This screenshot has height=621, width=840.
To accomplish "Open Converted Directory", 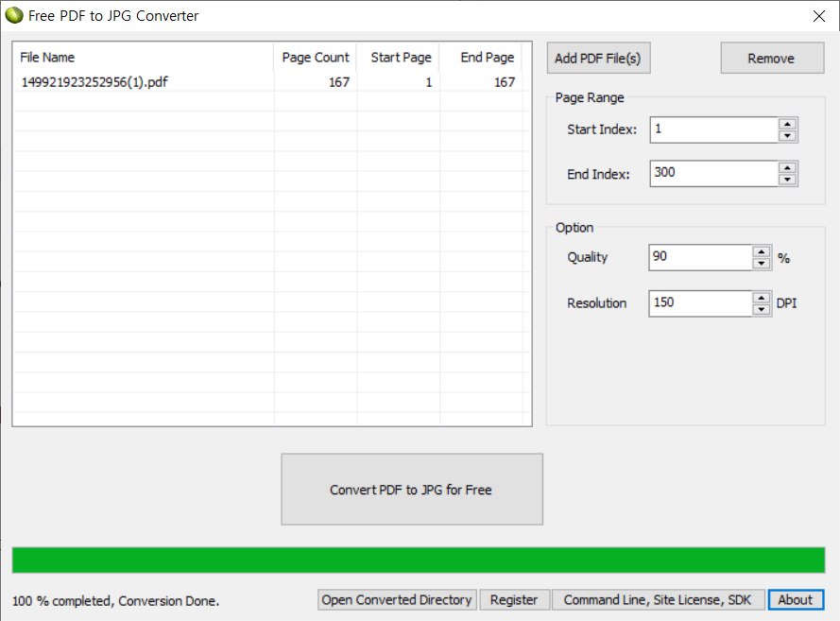I will (397, 599).
